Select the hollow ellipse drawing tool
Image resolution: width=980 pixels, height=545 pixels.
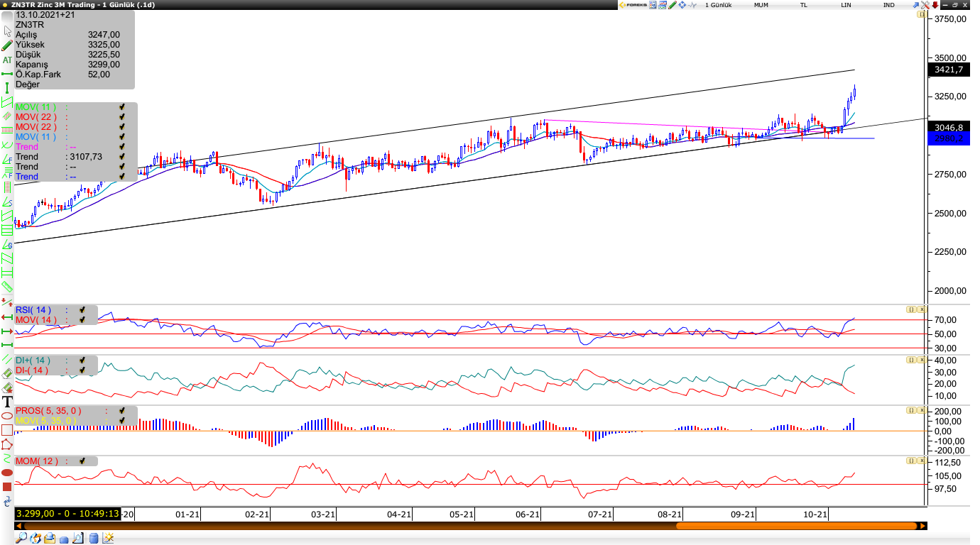click(x=7, y=416)
